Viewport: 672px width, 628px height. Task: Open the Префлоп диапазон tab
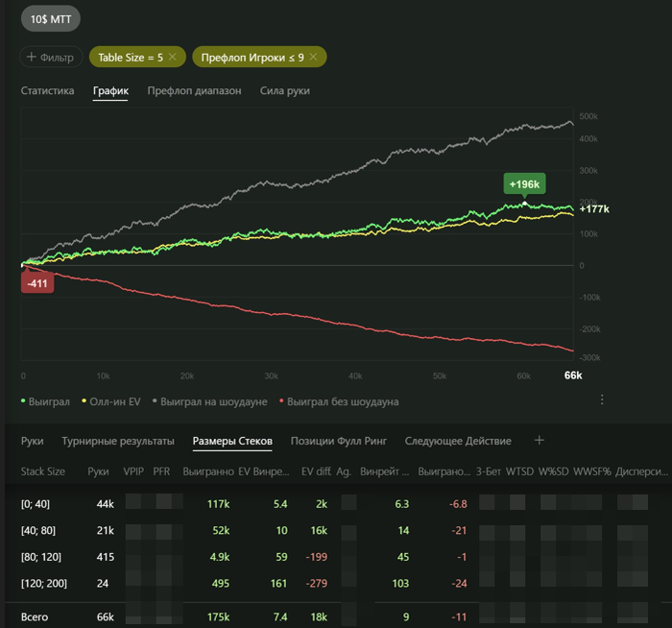click(x=194, y=90)
